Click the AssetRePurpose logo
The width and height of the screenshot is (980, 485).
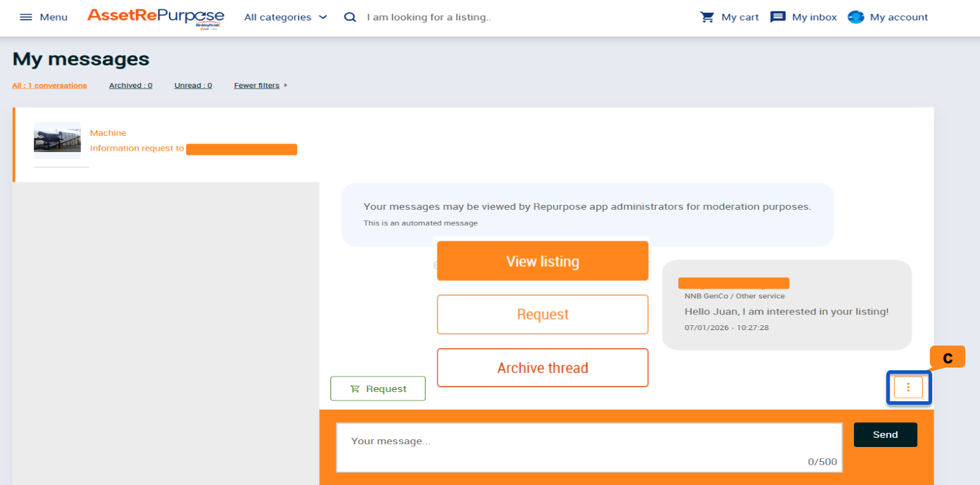point(156,17)
